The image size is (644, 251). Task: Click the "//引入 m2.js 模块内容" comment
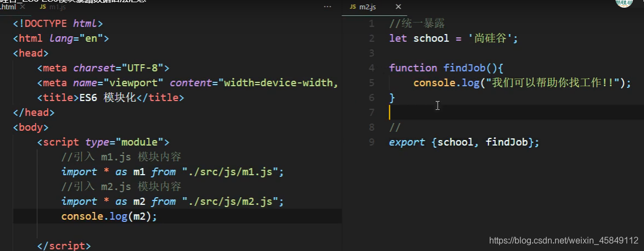click(121, 187)
